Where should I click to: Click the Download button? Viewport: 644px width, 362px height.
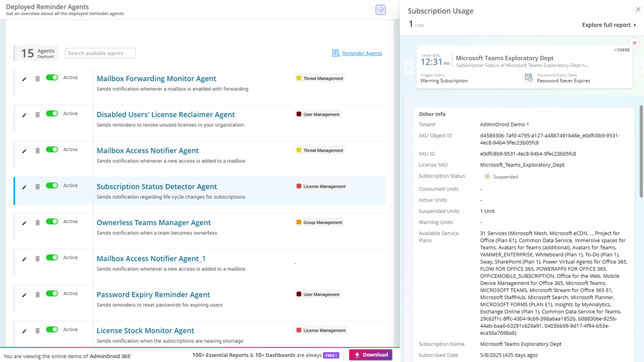pyautogui.click(x=371, y=355)
